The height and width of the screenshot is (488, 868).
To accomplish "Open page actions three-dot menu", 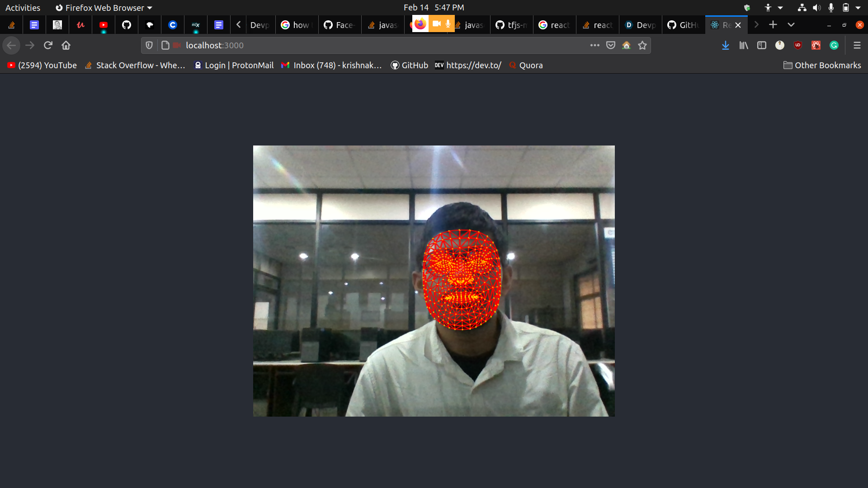I will click(594, 45).
